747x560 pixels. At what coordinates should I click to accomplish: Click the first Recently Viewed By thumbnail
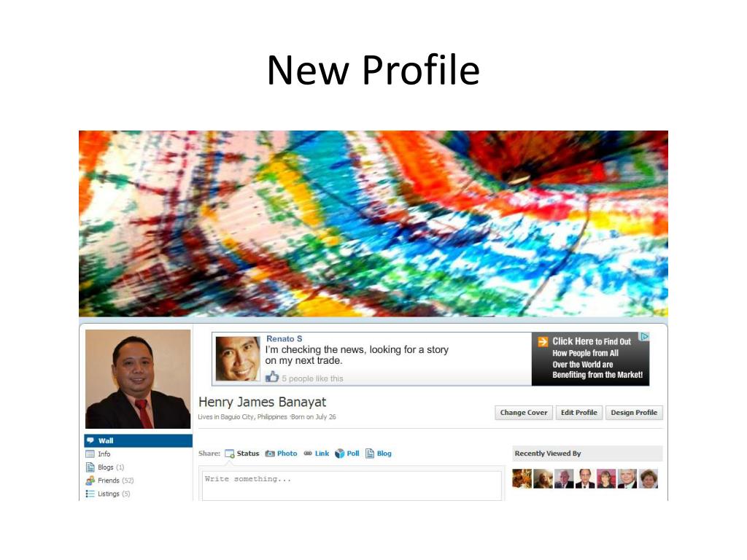(x=522, y=478)
